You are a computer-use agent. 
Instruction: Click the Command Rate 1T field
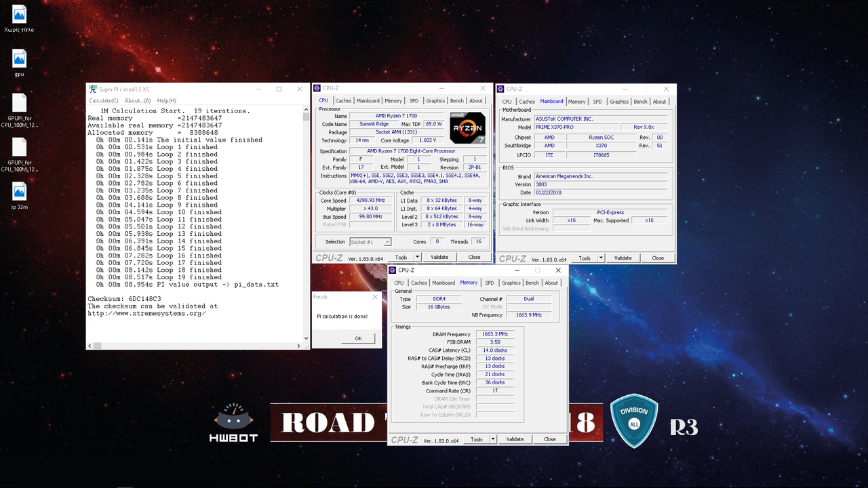(x=495, y=391)
